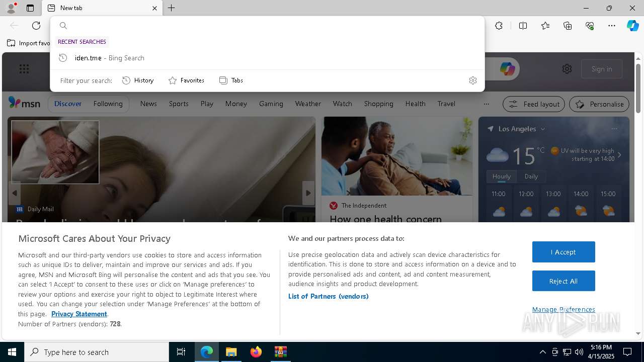Open the Edge profile icon
644x362 pixels.
tap(11, 8)
